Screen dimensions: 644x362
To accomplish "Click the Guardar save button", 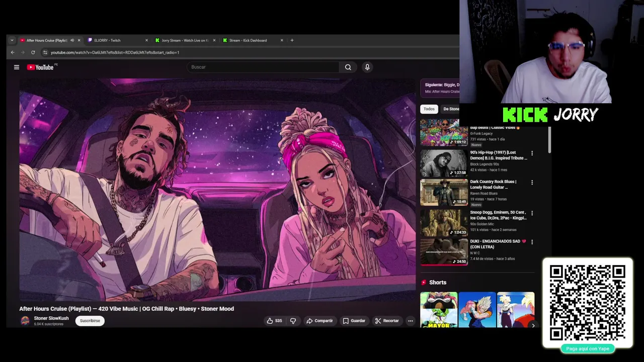I will coord(354,321).
